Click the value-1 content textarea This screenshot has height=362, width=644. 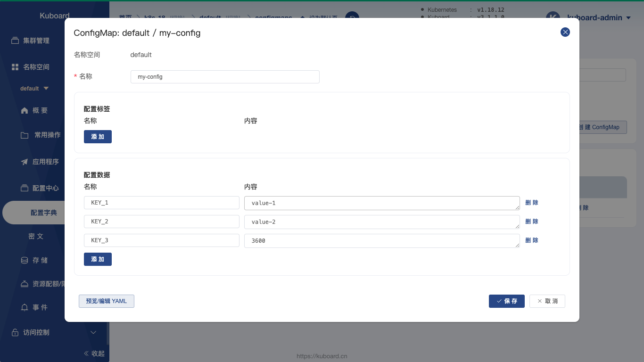click(x=382, y=203)
